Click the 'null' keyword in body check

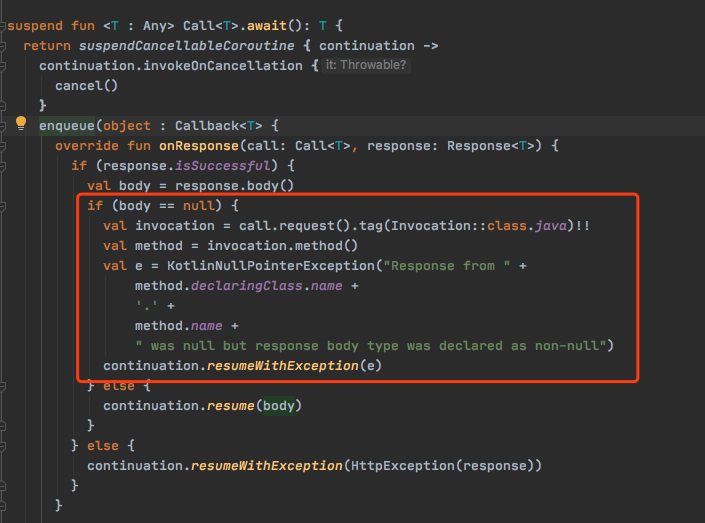pyautogui.click(x=198, y=206)
